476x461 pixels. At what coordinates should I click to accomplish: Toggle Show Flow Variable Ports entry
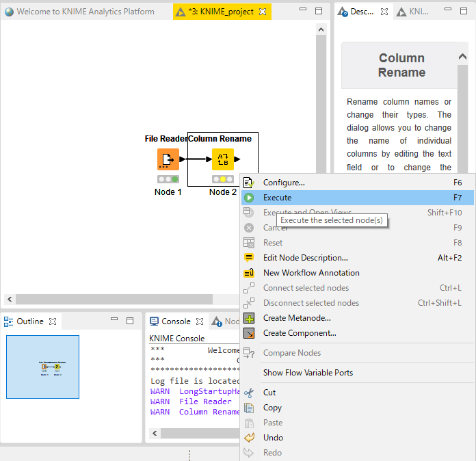pos(358,373)
